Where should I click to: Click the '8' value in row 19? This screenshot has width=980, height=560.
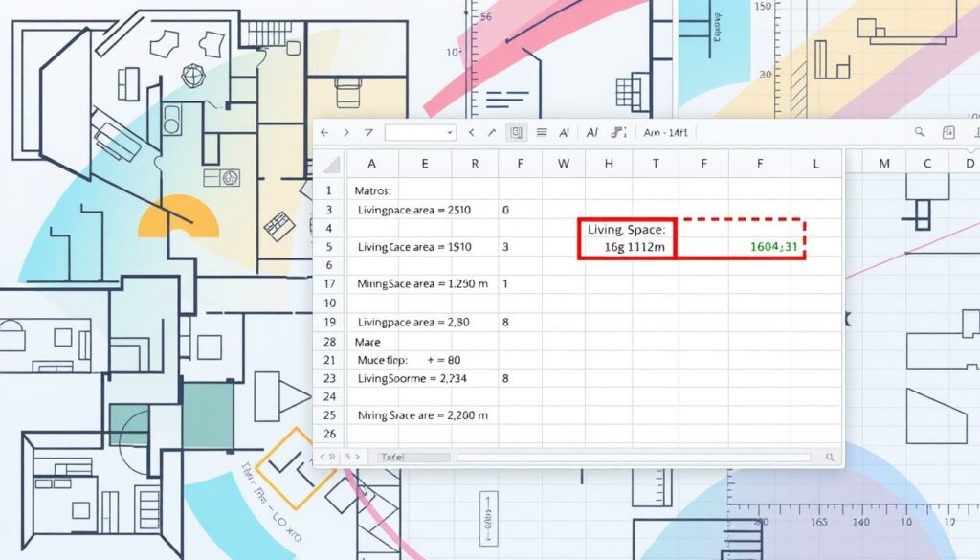click(x=505, y=323)
